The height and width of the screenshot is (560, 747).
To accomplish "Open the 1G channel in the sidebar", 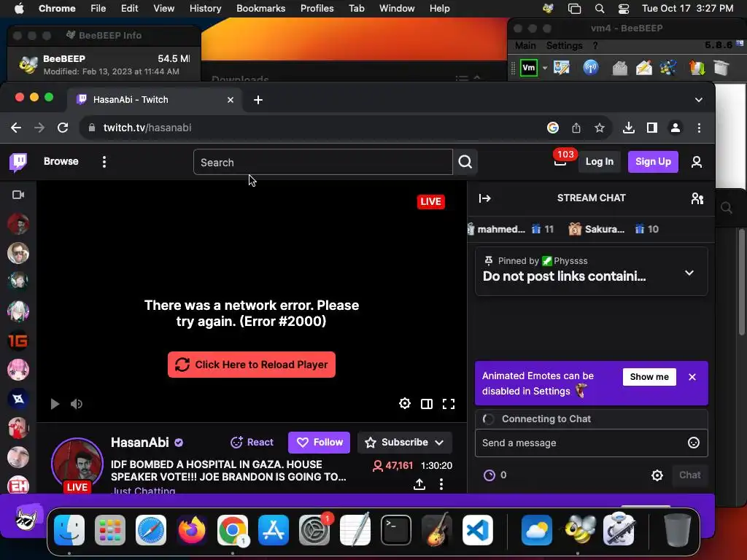I will point(18,341).
